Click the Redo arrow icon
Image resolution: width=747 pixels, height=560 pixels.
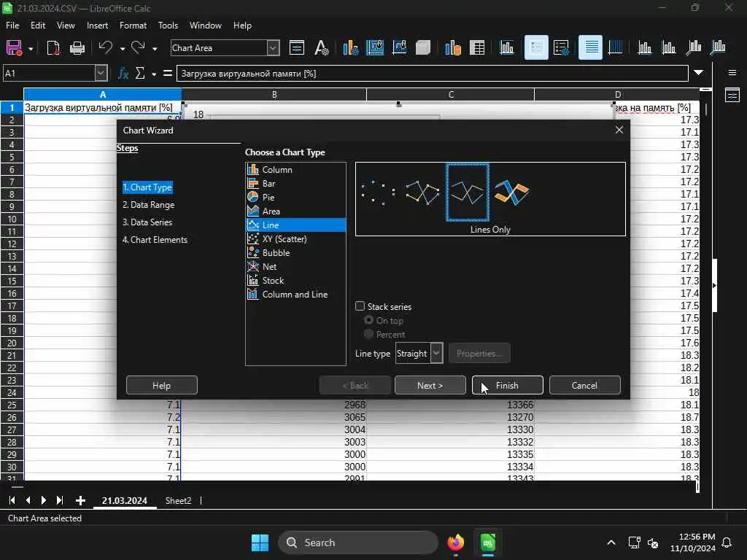138,47
